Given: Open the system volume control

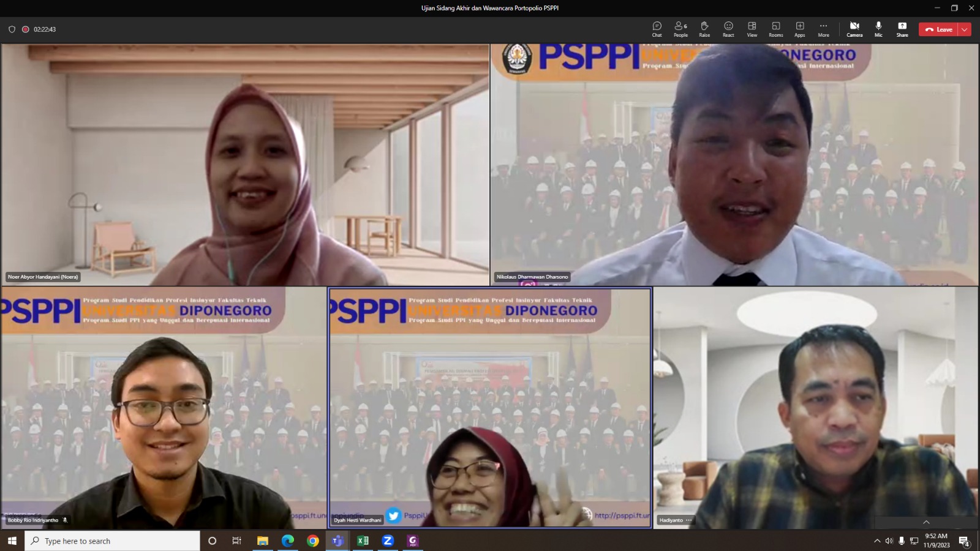Looking at the screenshot, I should [x=890, y=541].
